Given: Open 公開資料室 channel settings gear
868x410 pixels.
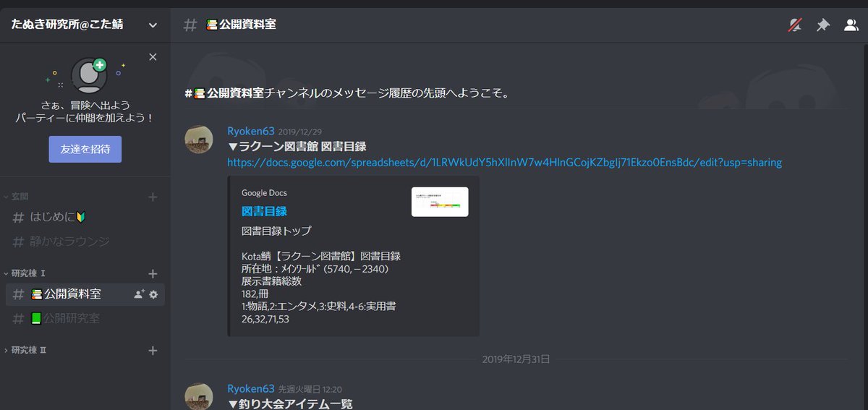Looking at the screenshot, I should pos(153,294).
